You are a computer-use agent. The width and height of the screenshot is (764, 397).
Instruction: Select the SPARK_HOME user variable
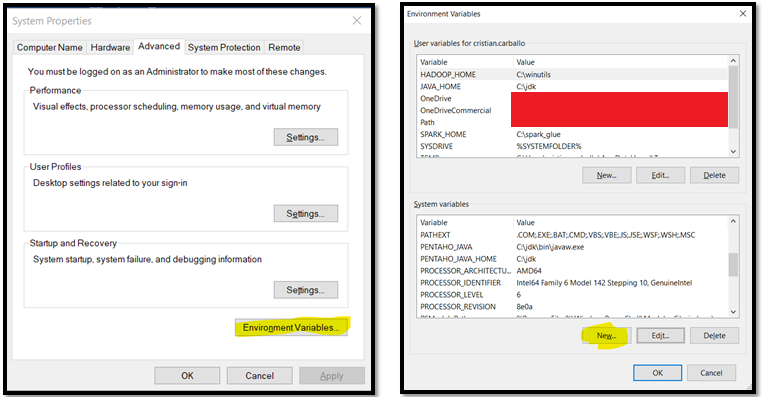(x=443, y=134)
